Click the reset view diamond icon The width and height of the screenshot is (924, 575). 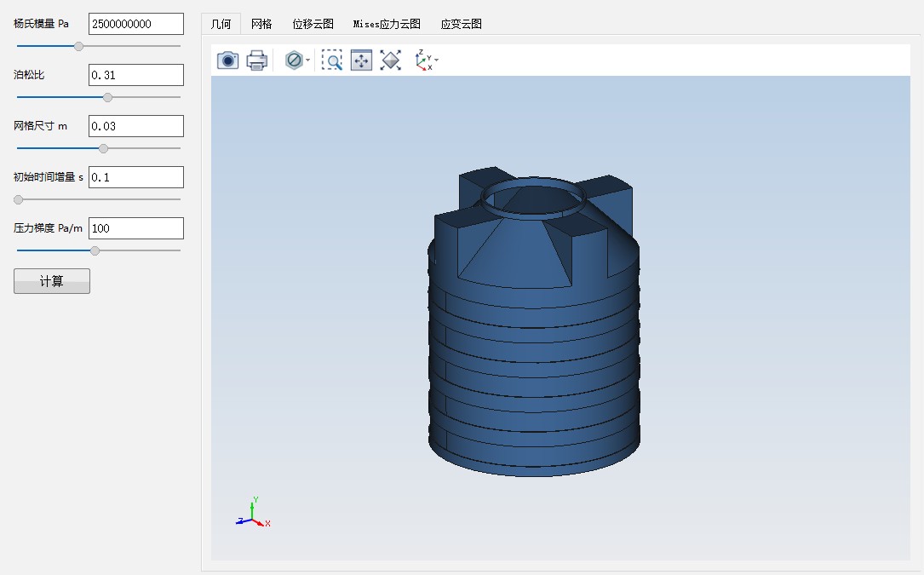390,60
